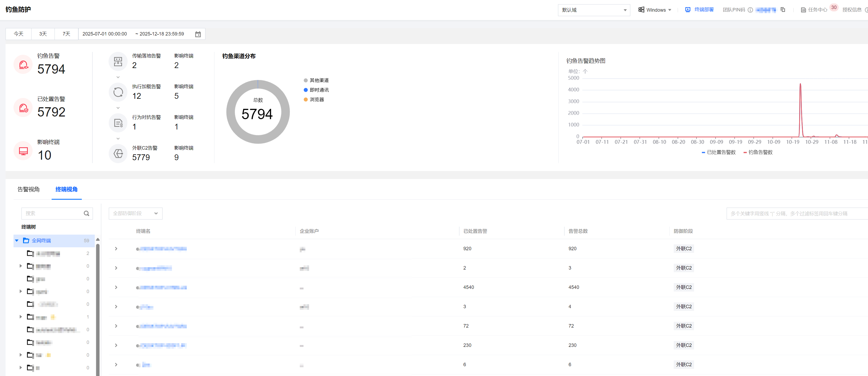
Task: Click the search magnifier in terminal tree
Action: 86,213
